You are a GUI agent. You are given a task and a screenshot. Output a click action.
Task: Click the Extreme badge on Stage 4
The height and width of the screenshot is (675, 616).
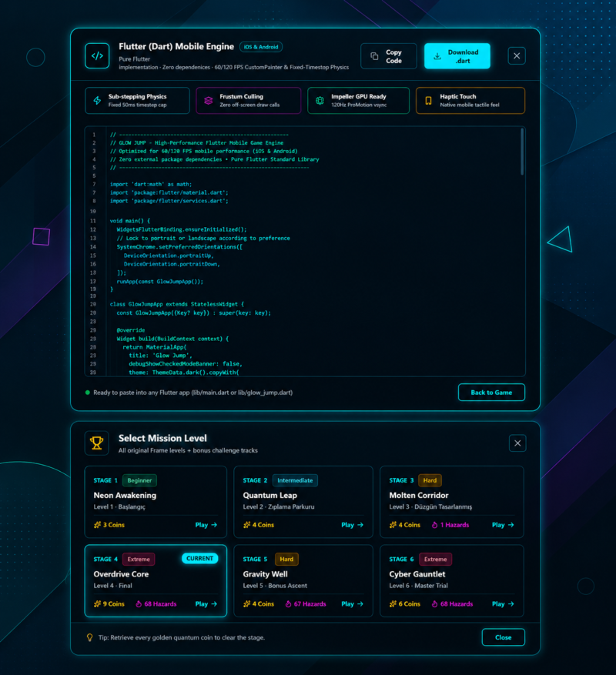[139, 560]
